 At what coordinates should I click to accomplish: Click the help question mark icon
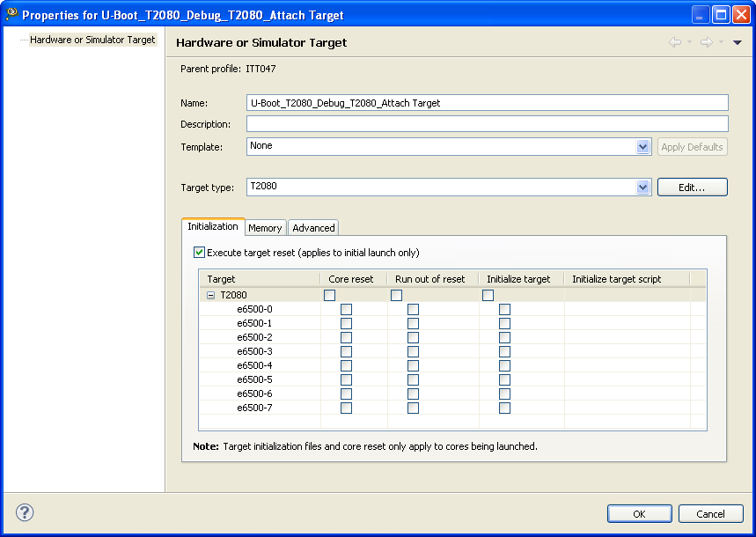25,512
